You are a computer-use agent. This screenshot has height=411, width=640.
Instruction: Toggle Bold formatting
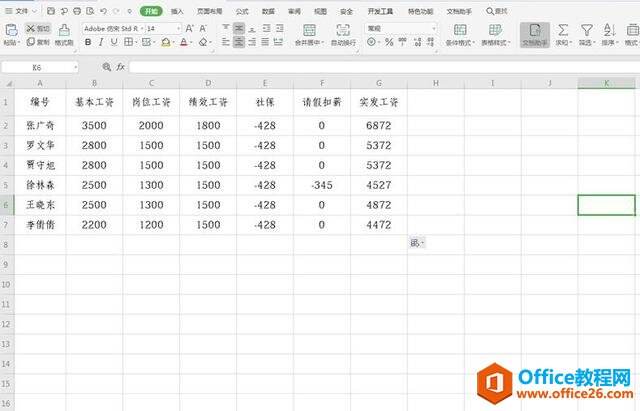[x=88, y=42]
